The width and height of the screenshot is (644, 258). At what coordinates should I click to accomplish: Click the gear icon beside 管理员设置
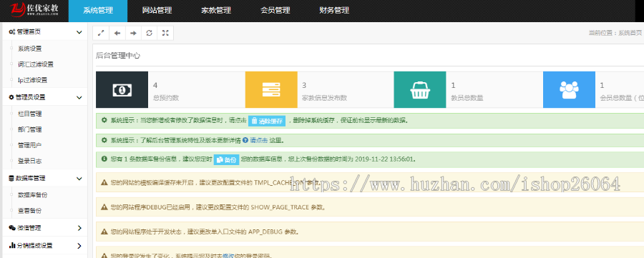11,97
